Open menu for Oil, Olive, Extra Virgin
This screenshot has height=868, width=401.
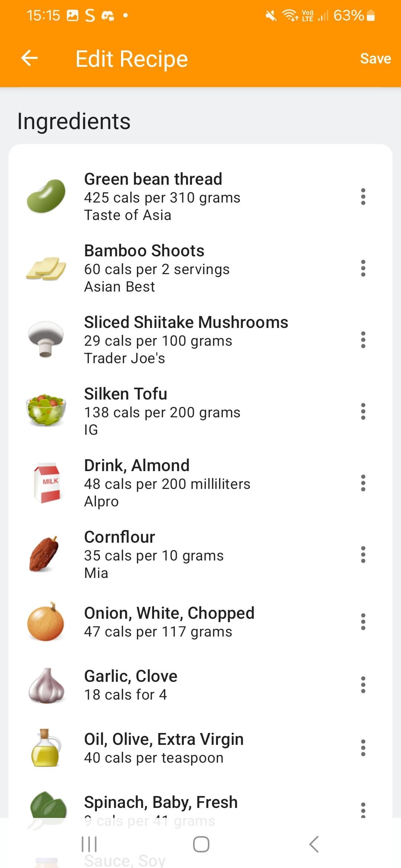point(363,748)
